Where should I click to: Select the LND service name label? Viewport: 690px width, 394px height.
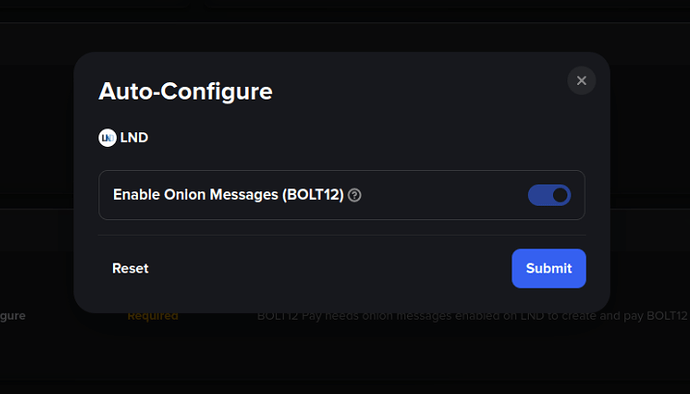pyautogui.click(x=134, y=138)
